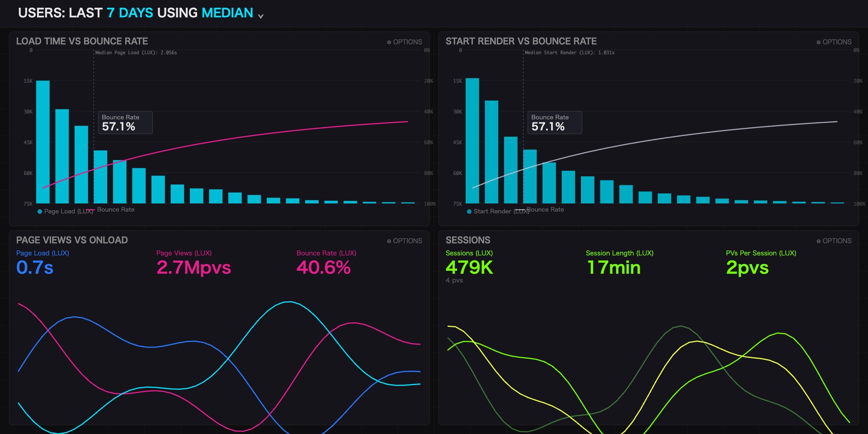Screen dimensions: 868x434
Task: Toggle the Bounce Rate legend in Load Time chart
Action: [x=115, y=209]
